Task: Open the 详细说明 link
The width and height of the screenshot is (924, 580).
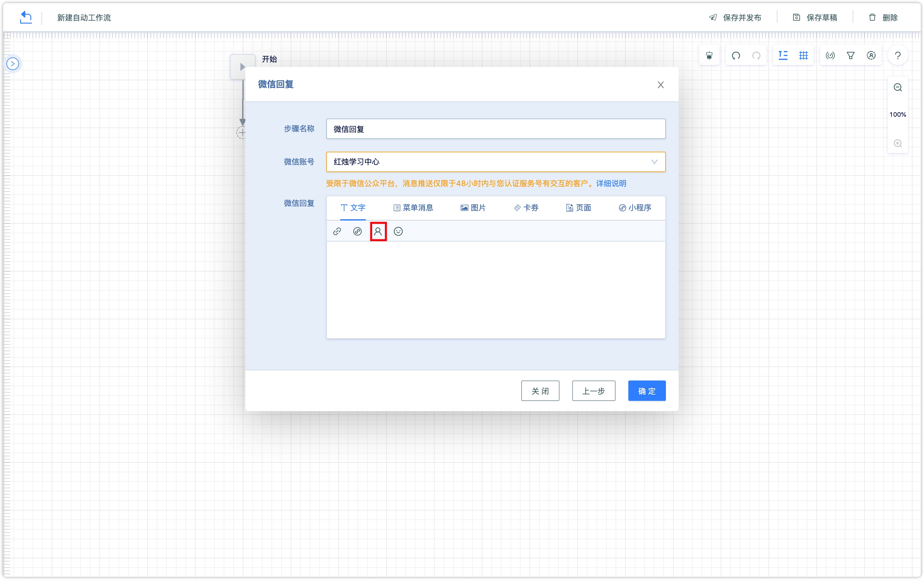Action: tap(611, 183)
